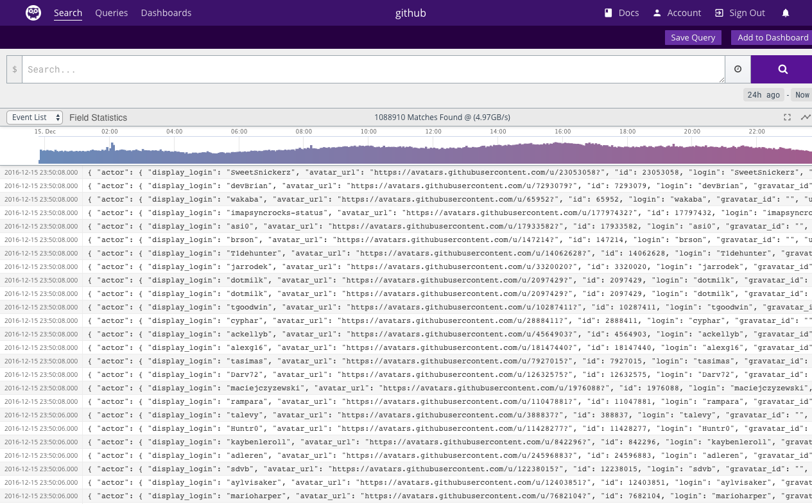Viewport: 812px width, 504px height.
Task: Select the SweetSnickerz event row
Action: point(406,172)
